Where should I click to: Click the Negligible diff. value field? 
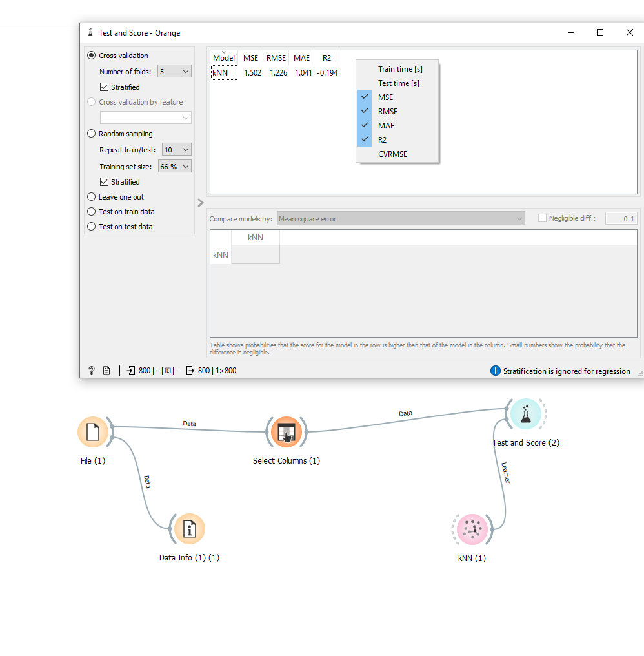coord(621,218)
